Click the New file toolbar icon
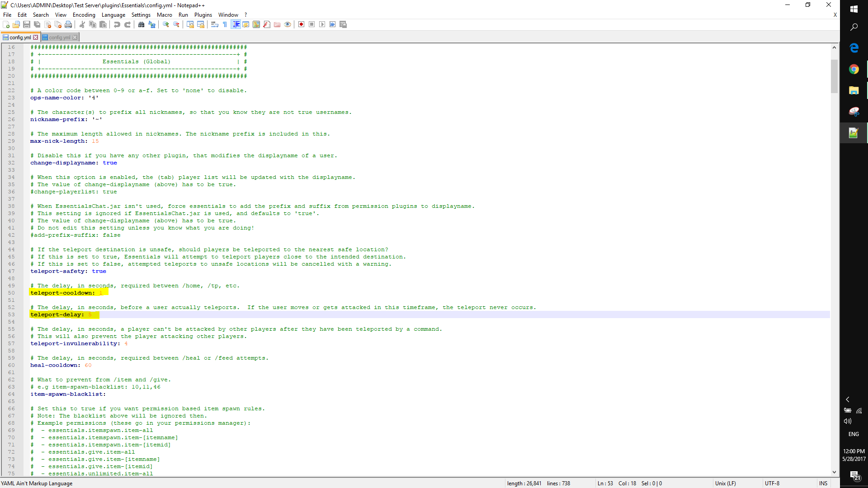The width and height of the screenshot is (868, 488). pos(6,24)
